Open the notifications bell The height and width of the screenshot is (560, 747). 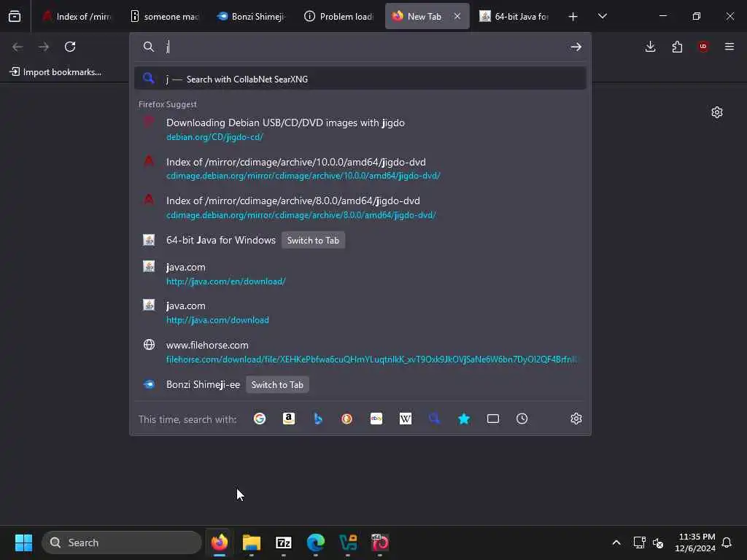[727, 542]
